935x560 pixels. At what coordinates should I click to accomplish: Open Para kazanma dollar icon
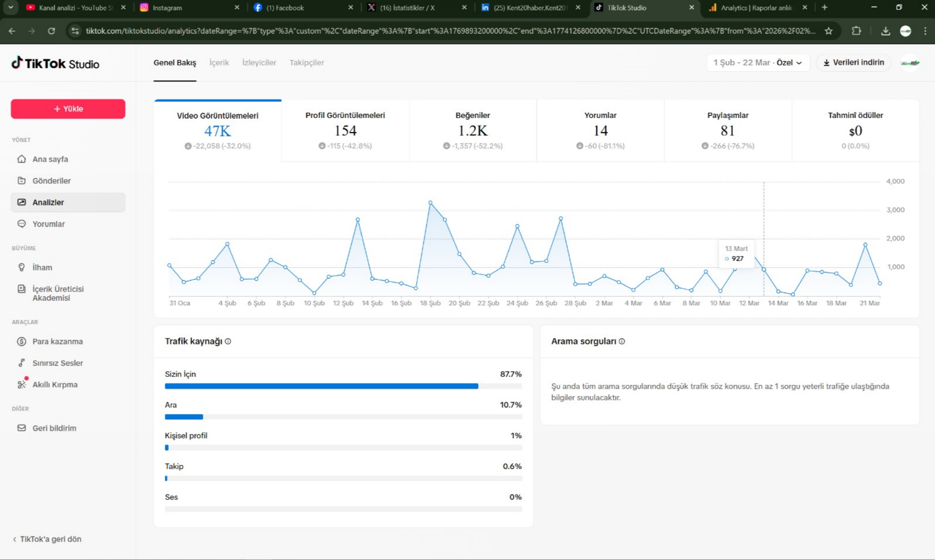click(x=21, y=341)
